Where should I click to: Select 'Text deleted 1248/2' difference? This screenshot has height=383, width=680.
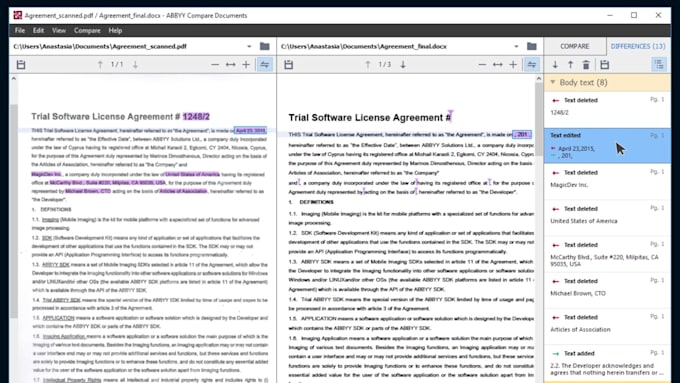tap(607, 109)
